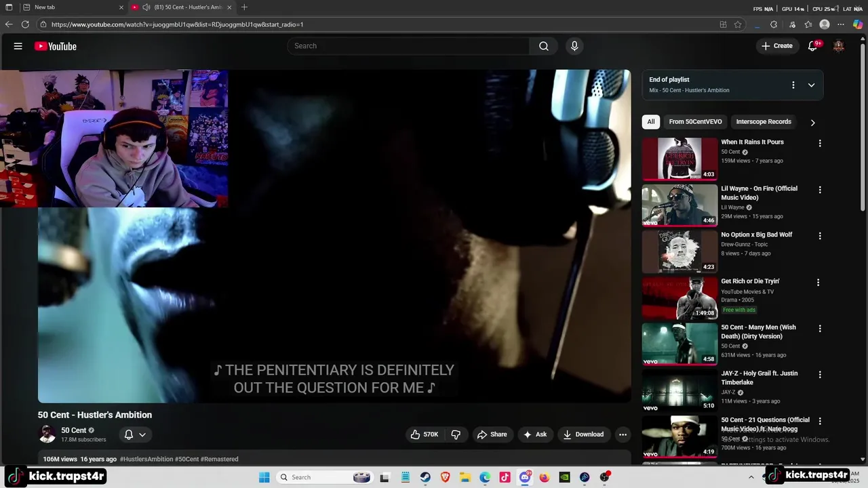This screenshot has height=488, width=868.
Task: Open File Explorer from the taskbar
Action: coord(465,477)
